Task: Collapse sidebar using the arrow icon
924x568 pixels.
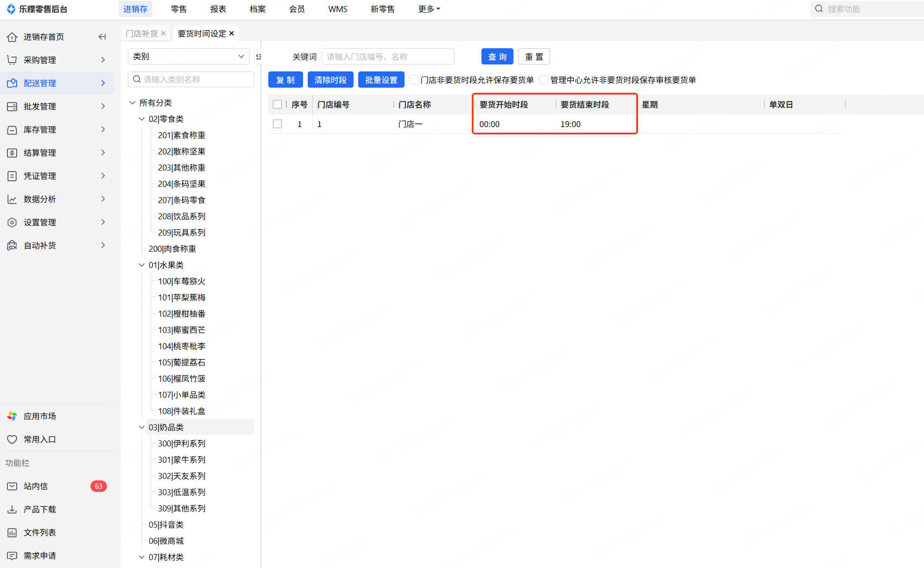Action: coord(102,37)
